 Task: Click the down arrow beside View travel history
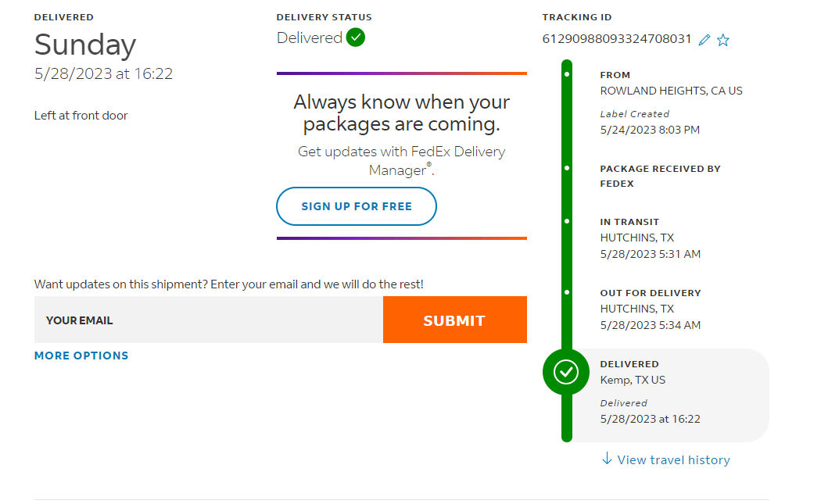click(607, 459)
